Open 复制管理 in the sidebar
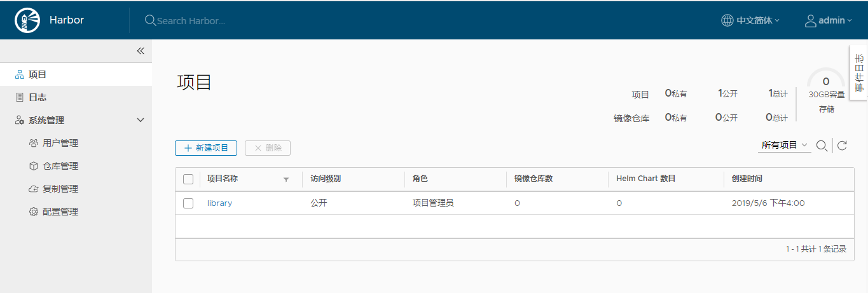Viewport: 868px width, 293px height. [60, 189]
